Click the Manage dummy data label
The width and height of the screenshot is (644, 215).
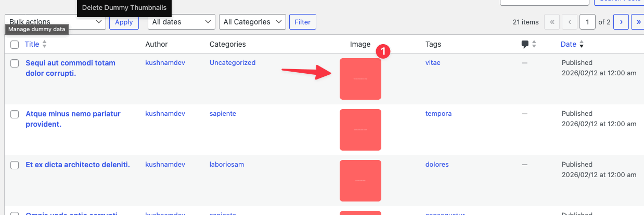point(37,30)
